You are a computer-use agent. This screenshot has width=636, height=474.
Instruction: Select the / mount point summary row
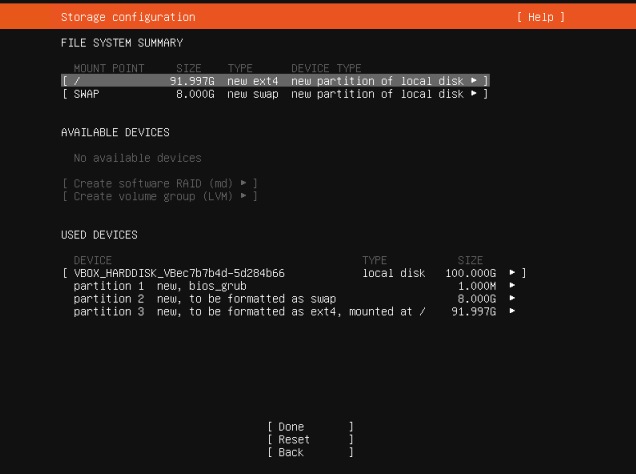[x=275, y=81]
